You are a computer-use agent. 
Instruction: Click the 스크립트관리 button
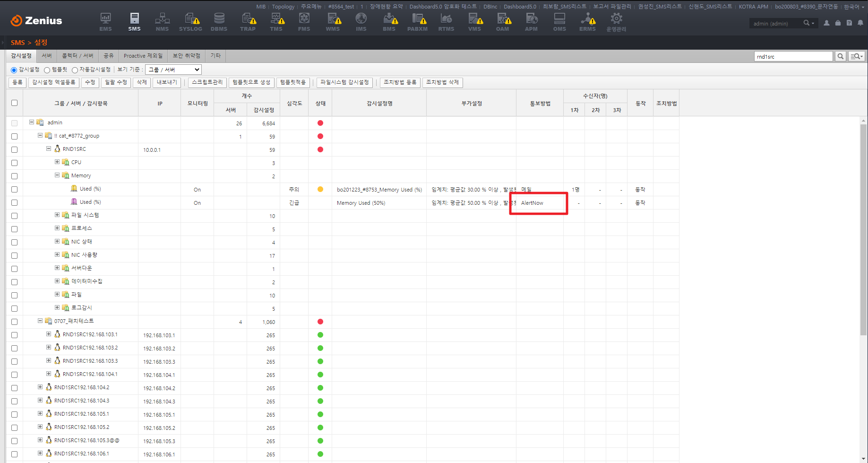[207, 82]
